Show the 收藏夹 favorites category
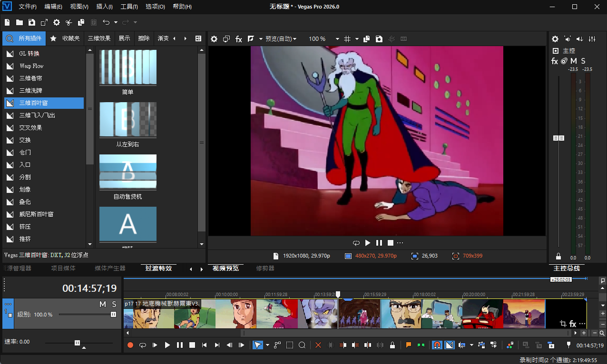Image resolution: width=607 pixels, height=364 pixels. point(65,38)
